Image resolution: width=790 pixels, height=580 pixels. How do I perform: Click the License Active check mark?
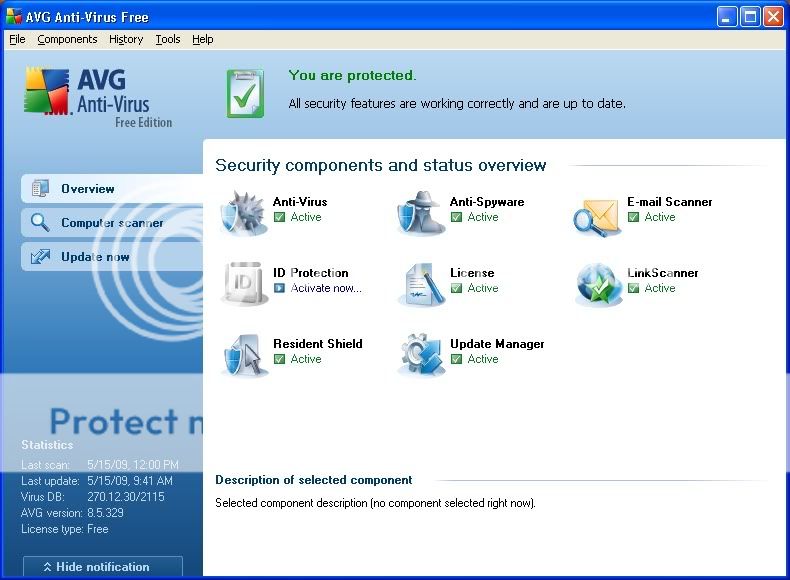[x=456, y=288]
